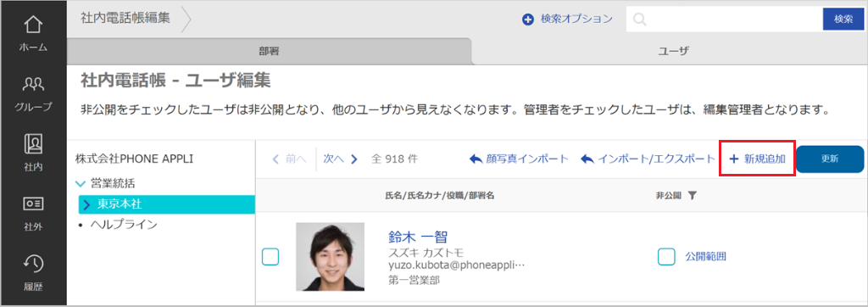868x307 pixels.
Task: Open the グループ group icon in sidebar
Action: pyautogui.click(x=33, y=84)
